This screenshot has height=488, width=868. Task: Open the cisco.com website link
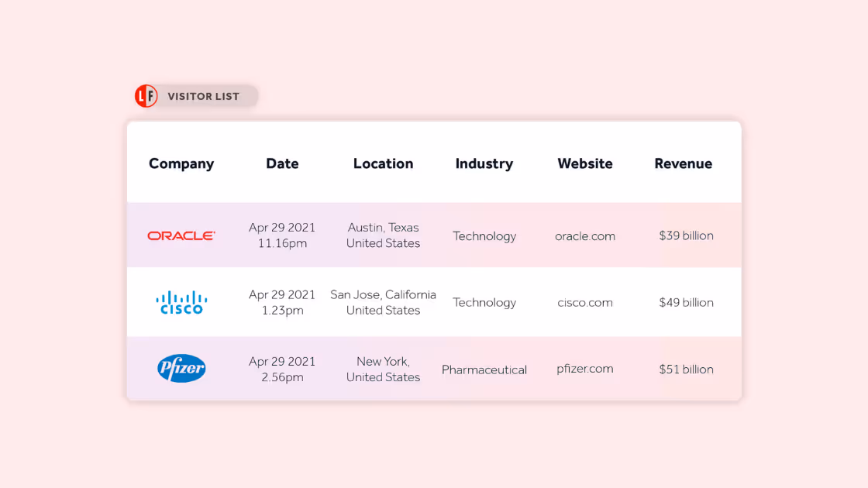(x=585, y=303)
